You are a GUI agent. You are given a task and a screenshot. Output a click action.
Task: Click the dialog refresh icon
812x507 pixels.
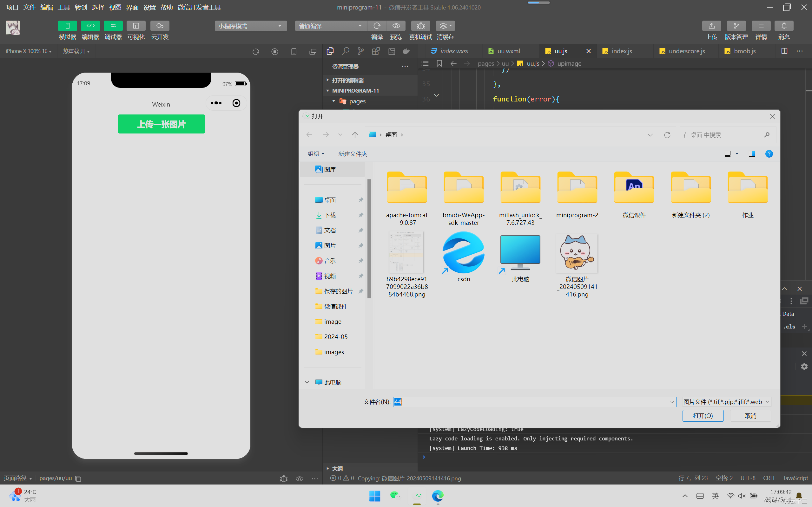[x=667, y=135]
